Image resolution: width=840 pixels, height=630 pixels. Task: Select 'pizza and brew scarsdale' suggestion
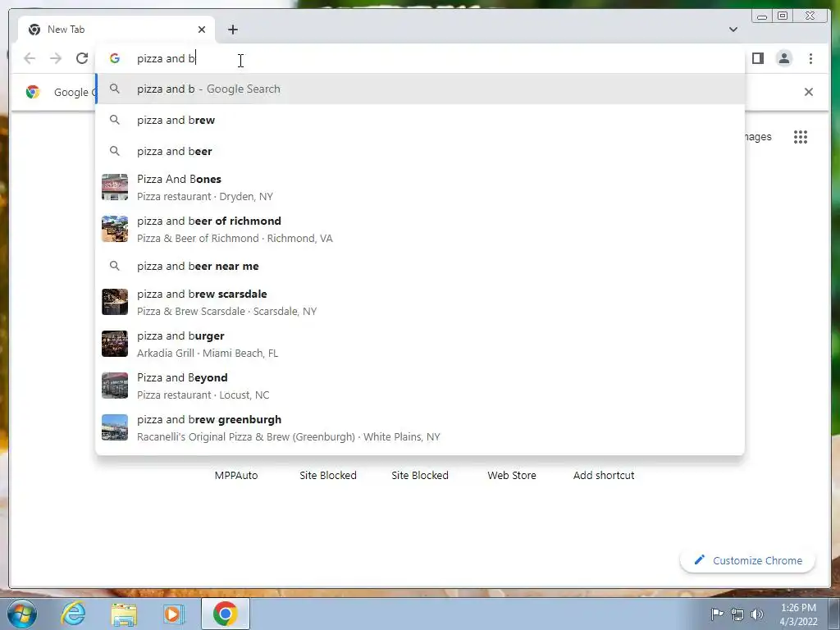(420, 302)
